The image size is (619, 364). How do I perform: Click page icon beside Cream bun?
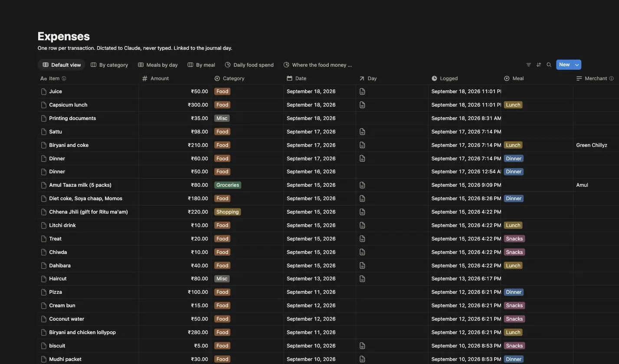[x=43, y=305]
